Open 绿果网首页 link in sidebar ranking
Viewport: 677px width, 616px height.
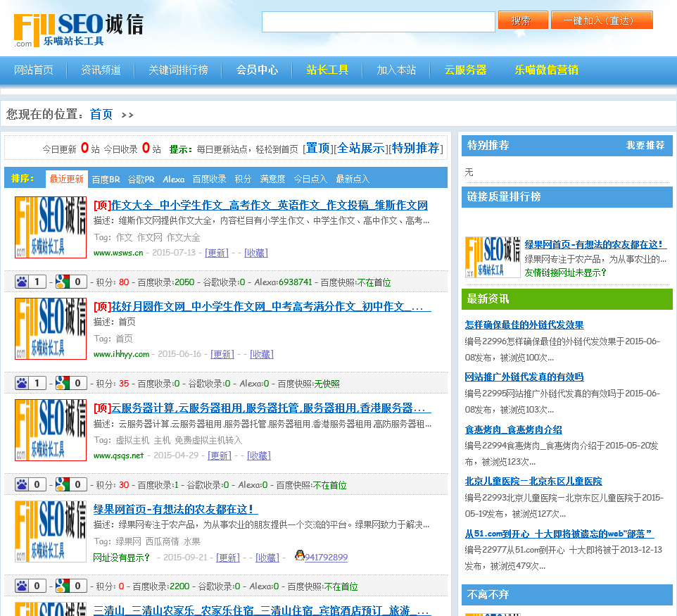(x=596, y=244)
